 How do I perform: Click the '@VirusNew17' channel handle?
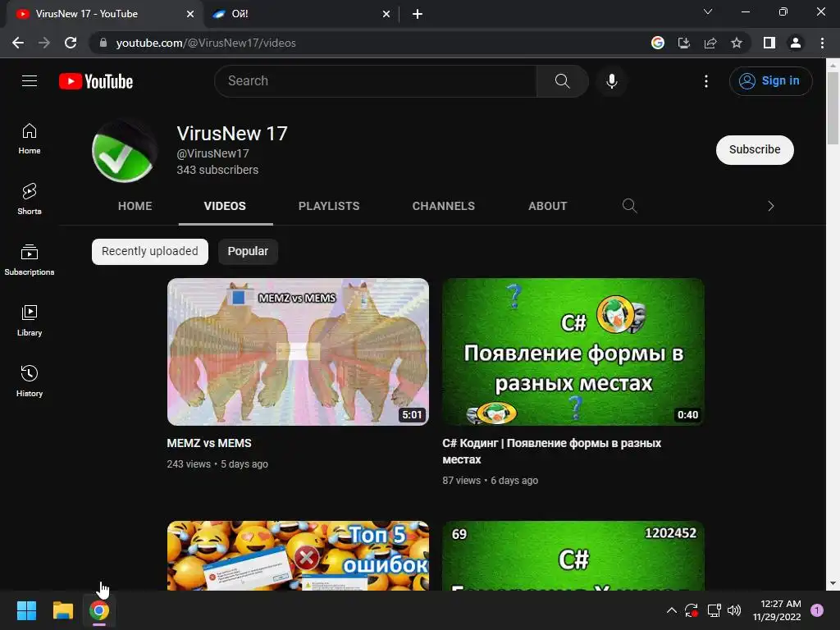212,153
